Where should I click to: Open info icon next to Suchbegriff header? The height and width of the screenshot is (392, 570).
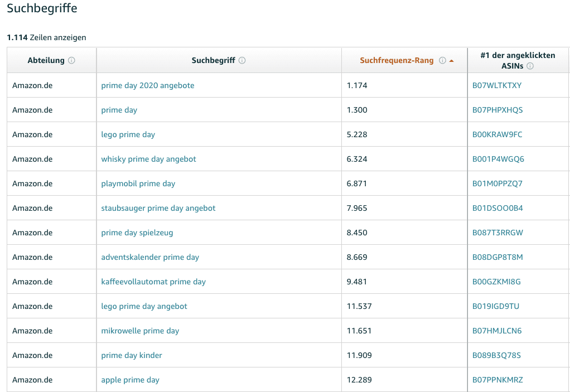(x=242, y=60)
